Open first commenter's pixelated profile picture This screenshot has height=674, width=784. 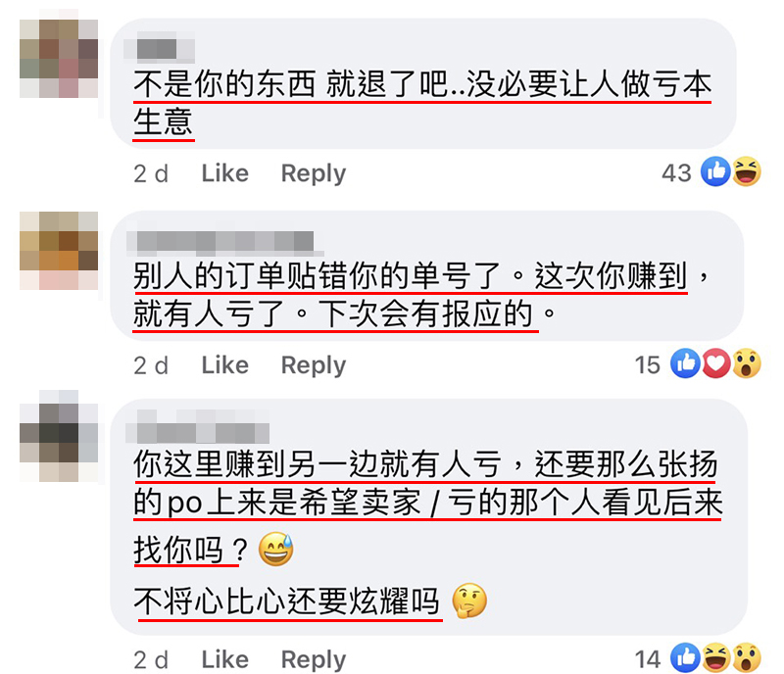tap(59, 59)
